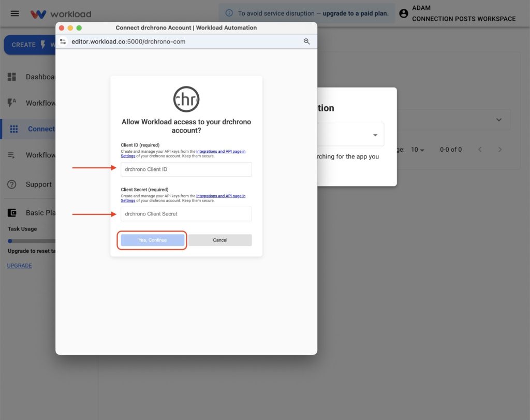Click the drchrono logo in the dialog

186,99
